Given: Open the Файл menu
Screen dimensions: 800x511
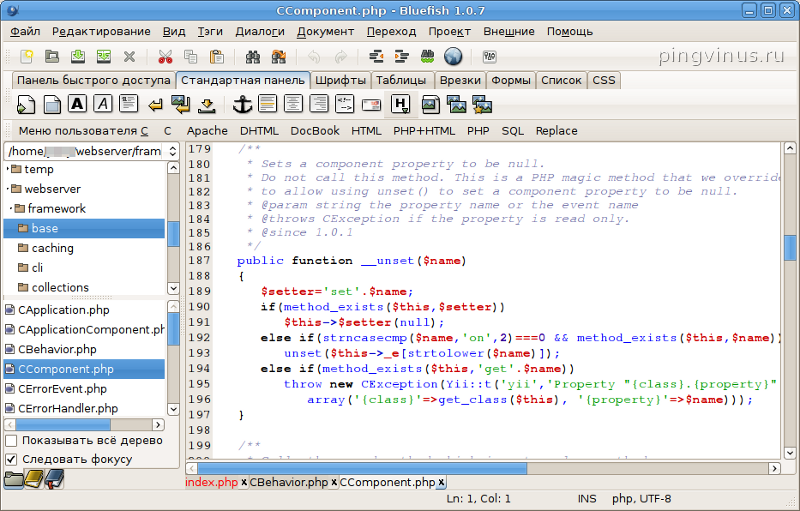Looking at the screenshot, I should coord(25,32).
